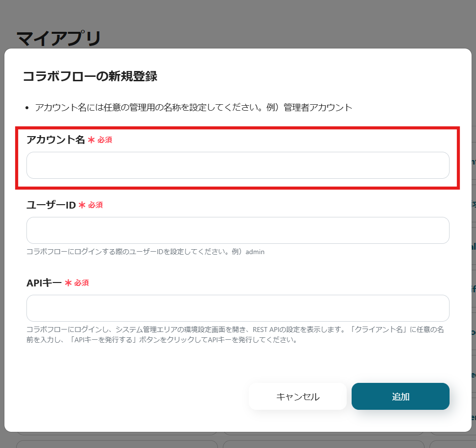The height and width of the screenshot is (448, 476).
Task: Click the admin example hint under ユーザーID
Action: pos(145,252)
